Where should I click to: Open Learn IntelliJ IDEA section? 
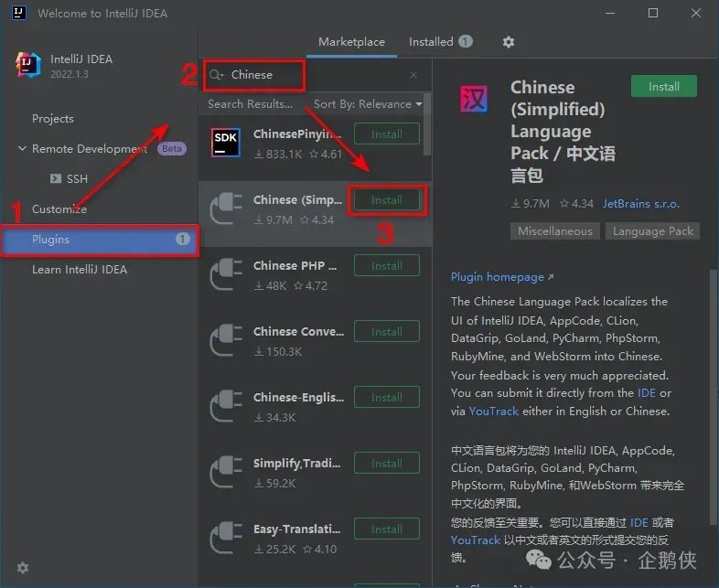[x=80, y=270]
